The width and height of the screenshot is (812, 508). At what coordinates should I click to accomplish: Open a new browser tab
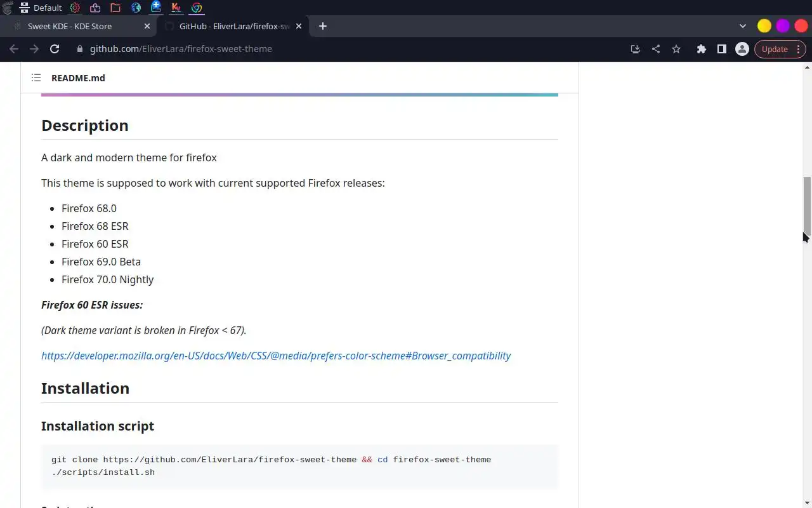pyautogui.click(x=323, y=26)
